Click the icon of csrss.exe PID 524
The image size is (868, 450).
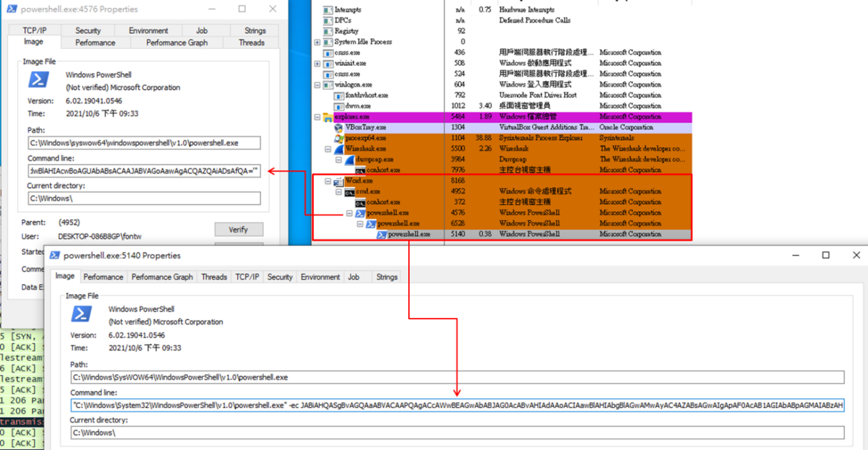tap(329, 74)
